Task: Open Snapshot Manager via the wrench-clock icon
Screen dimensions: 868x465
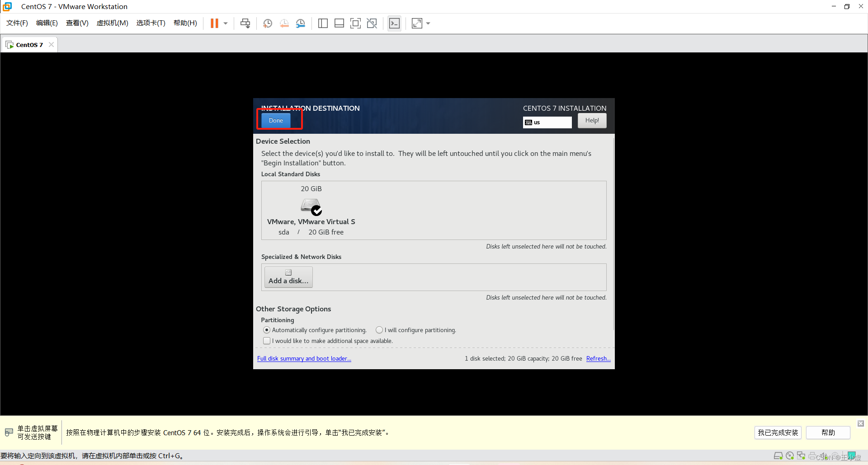Action: (x=301, y=23)
